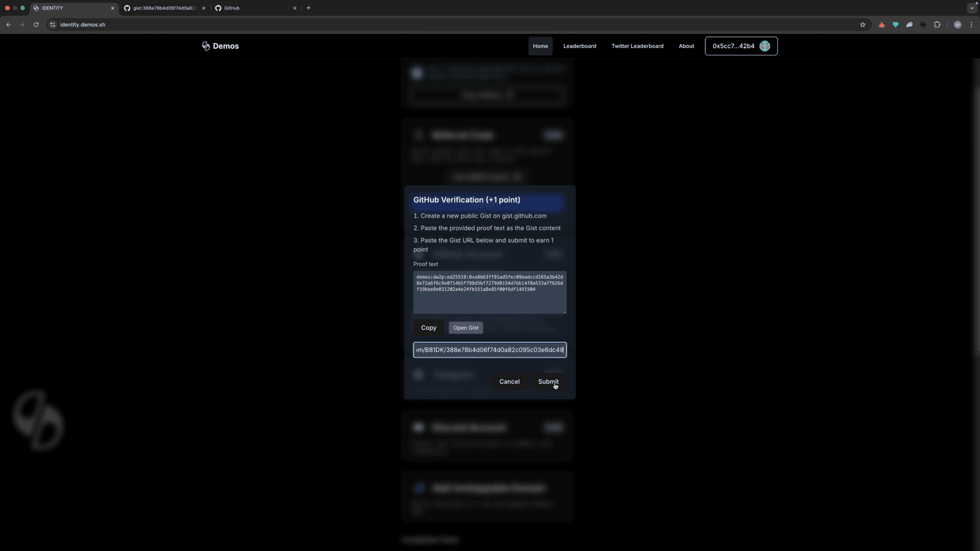The width and height of the screenshot is (980, 551).
Task: Click the teal diamond extension icon
Action: (x=896, y=25)
